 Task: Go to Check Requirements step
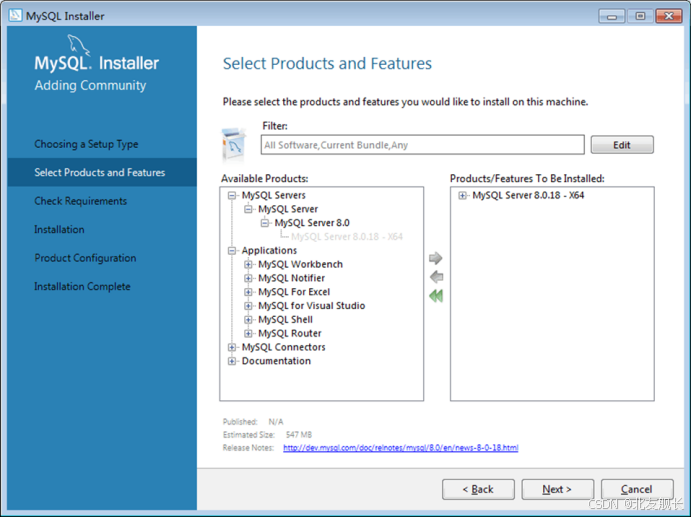click(x=80, y=201)
